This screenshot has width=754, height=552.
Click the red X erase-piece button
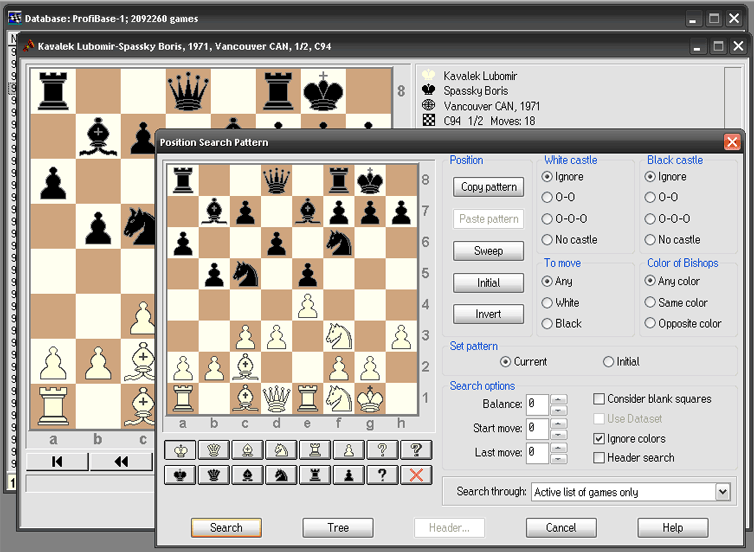(416, 475)
